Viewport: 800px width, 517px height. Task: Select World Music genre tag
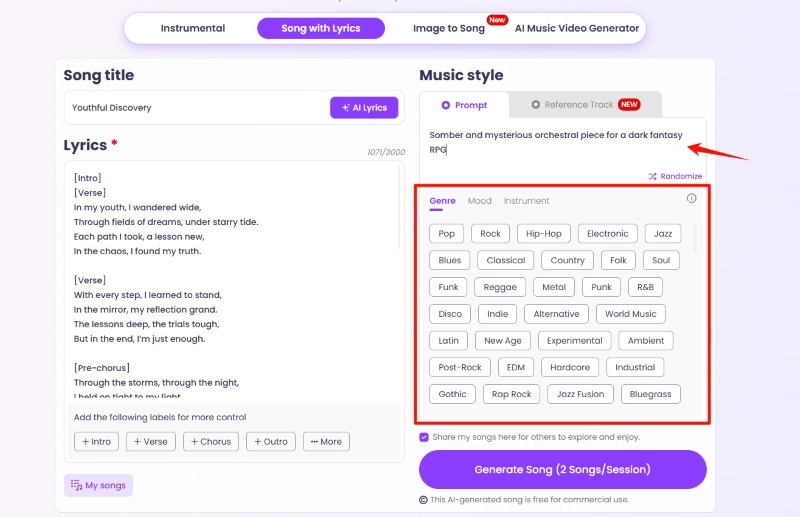pyautogui.click(x=631, y=314)
